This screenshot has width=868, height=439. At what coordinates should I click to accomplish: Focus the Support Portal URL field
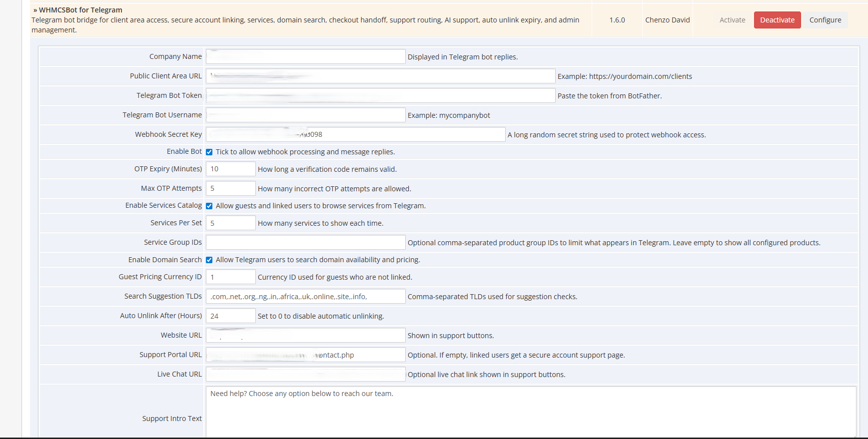click(305, 355)
